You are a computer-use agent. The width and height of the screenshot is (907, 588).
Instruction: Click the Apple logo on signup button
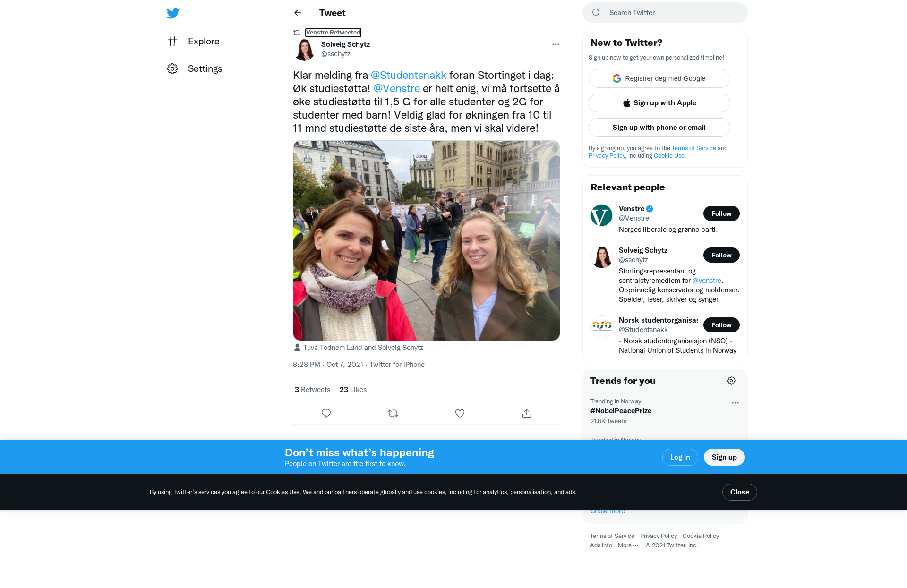click(626, 103)
